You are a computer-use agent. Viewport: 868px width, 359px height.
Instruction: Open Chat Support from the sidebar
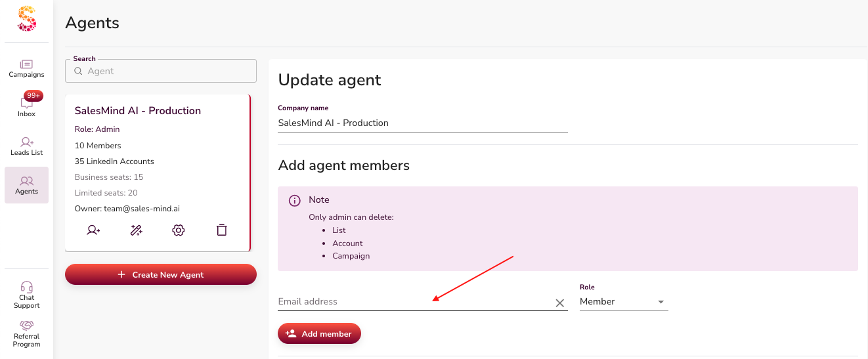pos(26,295)
